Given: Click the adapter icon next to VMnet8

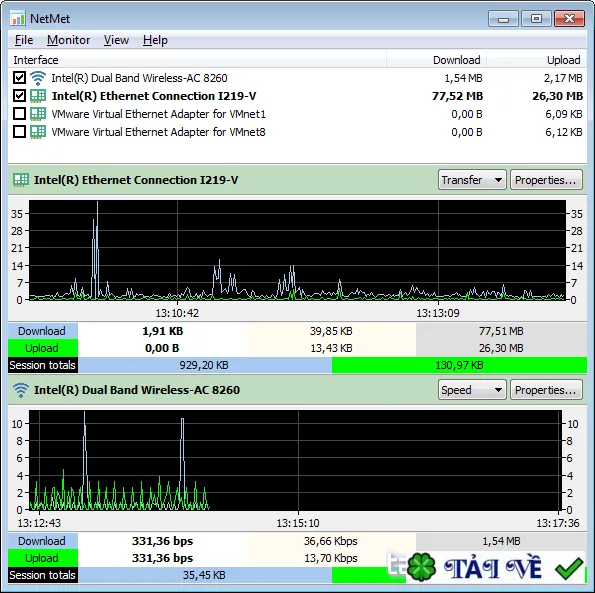Looking at the screenshot, I should tap(38, 132).
